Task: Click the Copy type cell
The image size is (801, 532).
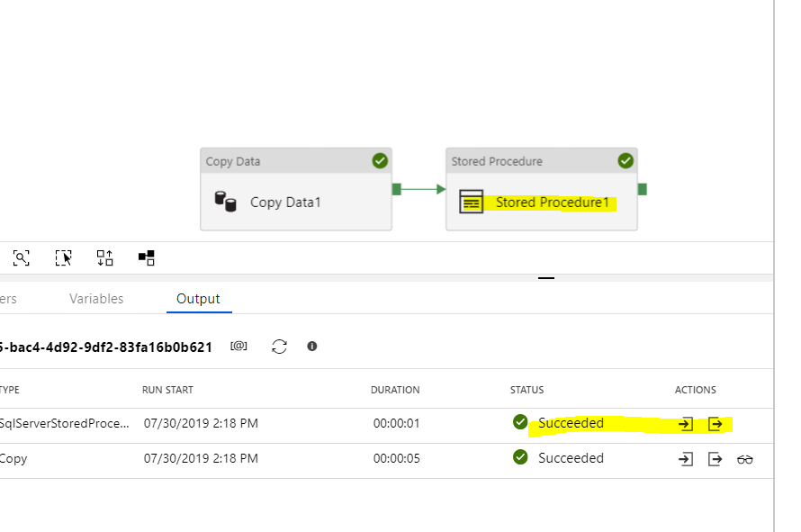Action: pyautogui.click(x=13, y=459)
